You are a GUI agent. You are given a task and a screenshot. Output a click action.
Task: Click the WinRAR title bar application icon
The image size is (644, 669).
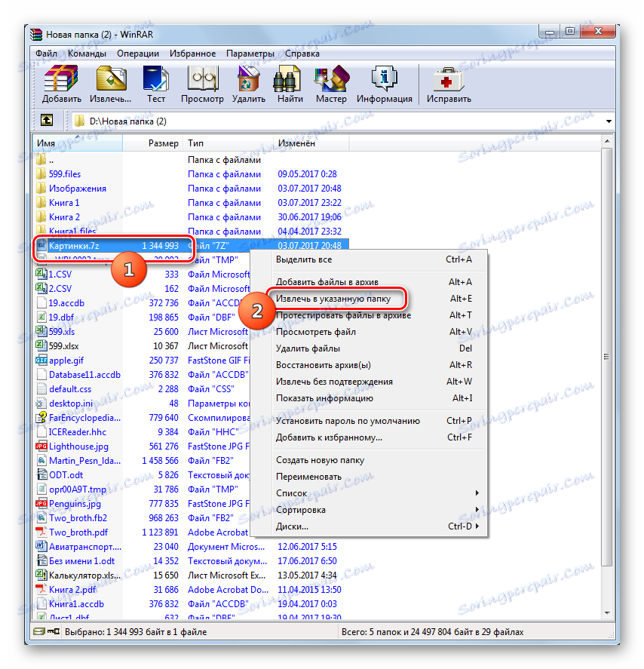tap(37, 34)
